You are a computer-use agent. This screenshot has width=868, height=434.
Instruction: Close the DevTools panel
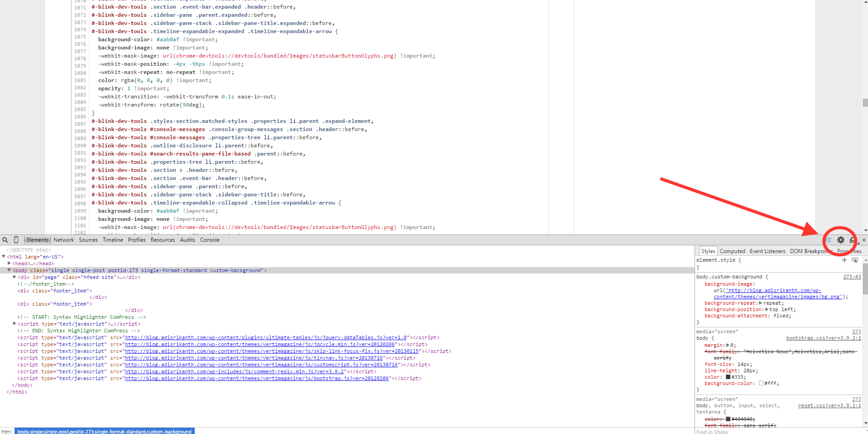click(x=864, y=240)
